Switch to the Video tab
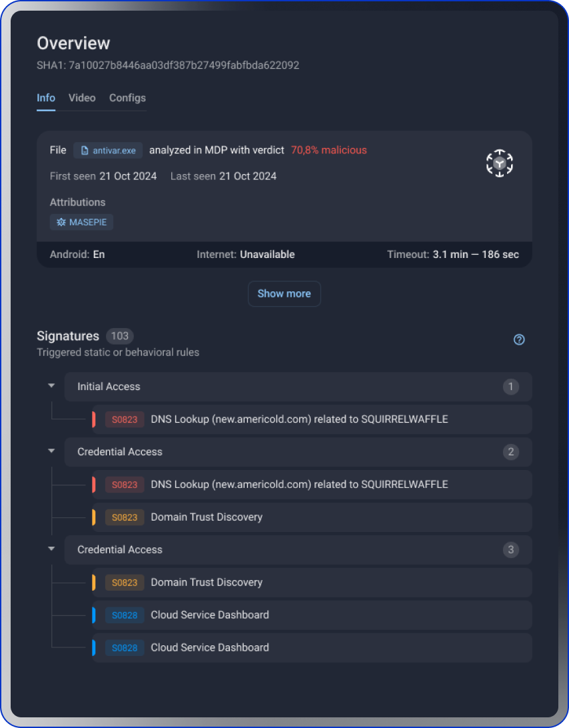The image size is (569, 728). click(81, 98)
